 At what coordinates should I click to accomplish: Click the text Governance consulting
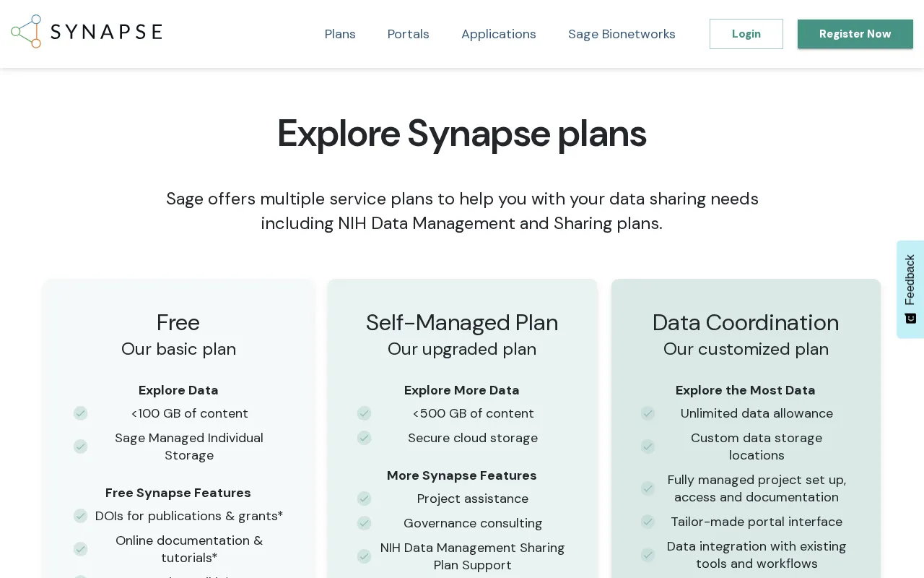tap(473, 523)
